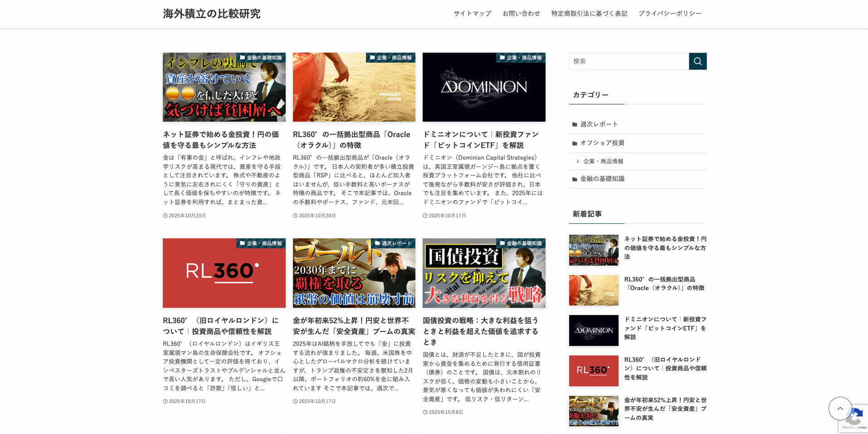Click the scroll-to-top arrow button
This screenshot has width=868, height=434.
(x=840, y=409)
